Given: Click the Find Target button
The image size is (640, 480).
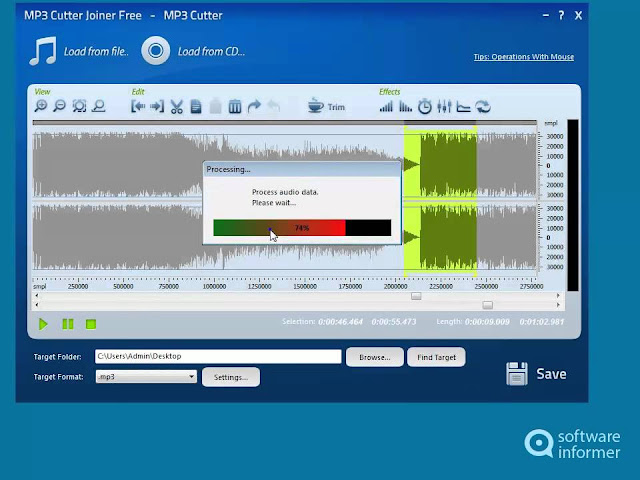Looking at the screenshot, I should point(436,357).
